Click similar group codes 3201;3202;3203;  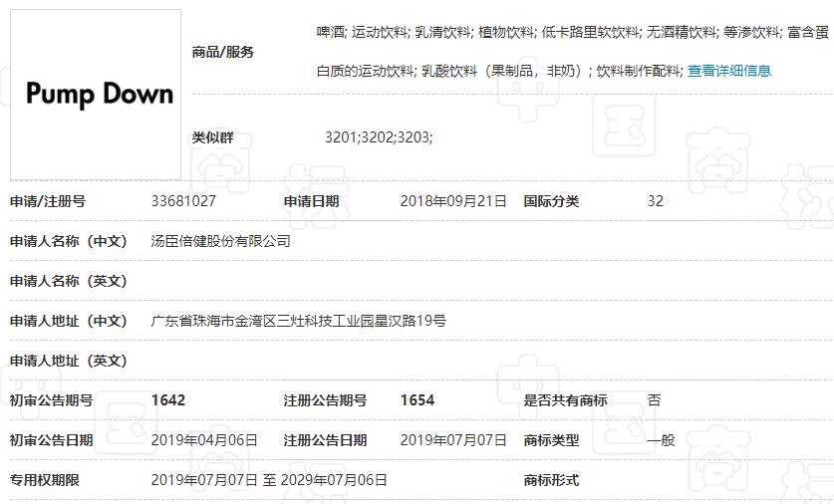coord(379,137)
